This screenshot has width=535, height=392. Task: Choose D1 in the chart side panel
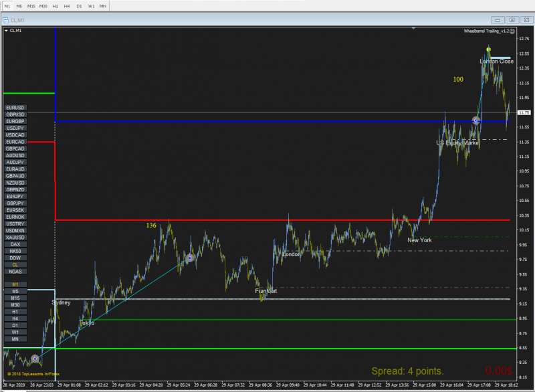[x=15, y=326]
